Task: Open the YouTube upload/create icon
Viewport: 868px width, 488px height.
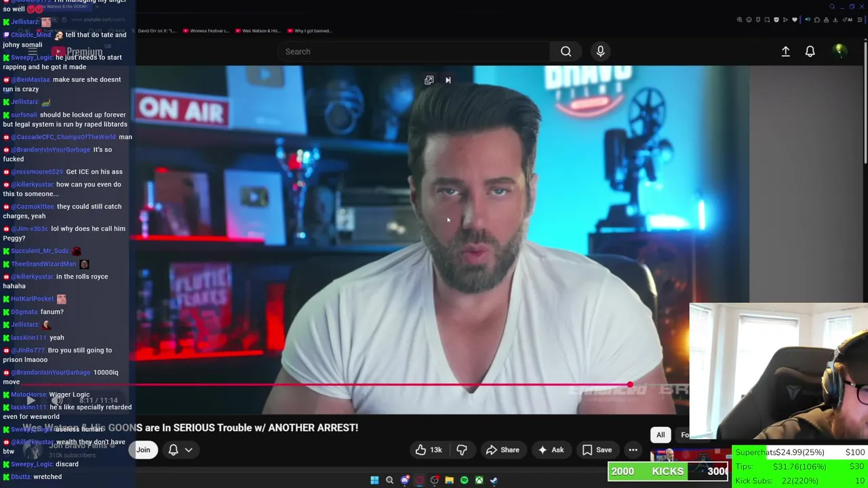Action: click(x=785, y=52)
